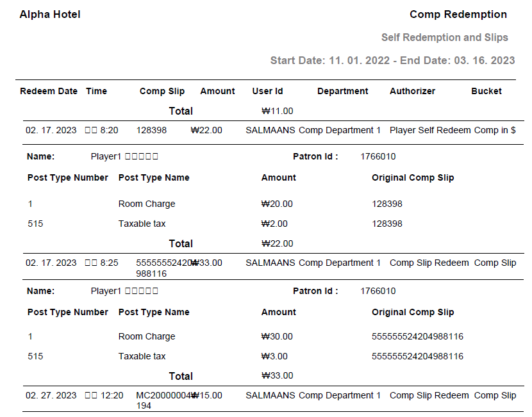Click the Comp in $ bucket value
Image resolution: width=532 pixels, height=417 pixels.
(x=495, y=130)
